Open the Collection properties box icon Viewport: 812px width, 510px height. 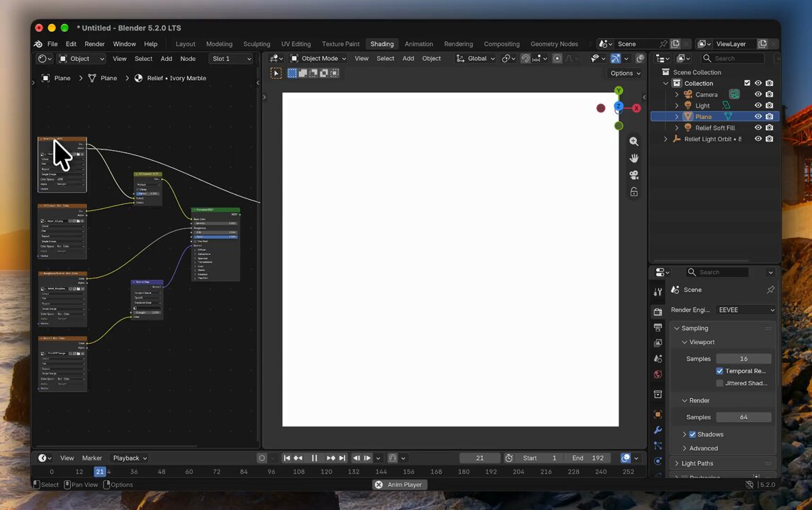[658, 395]
